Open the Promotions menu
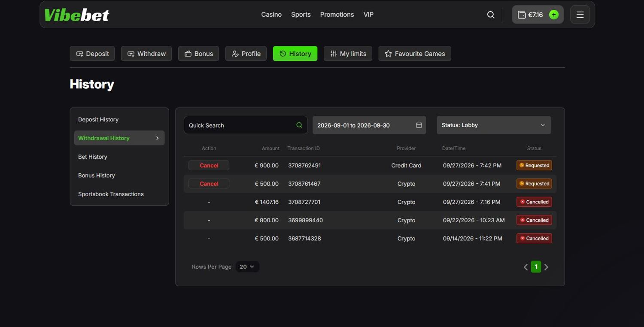 pyautogui.click(x=337, y=15)
